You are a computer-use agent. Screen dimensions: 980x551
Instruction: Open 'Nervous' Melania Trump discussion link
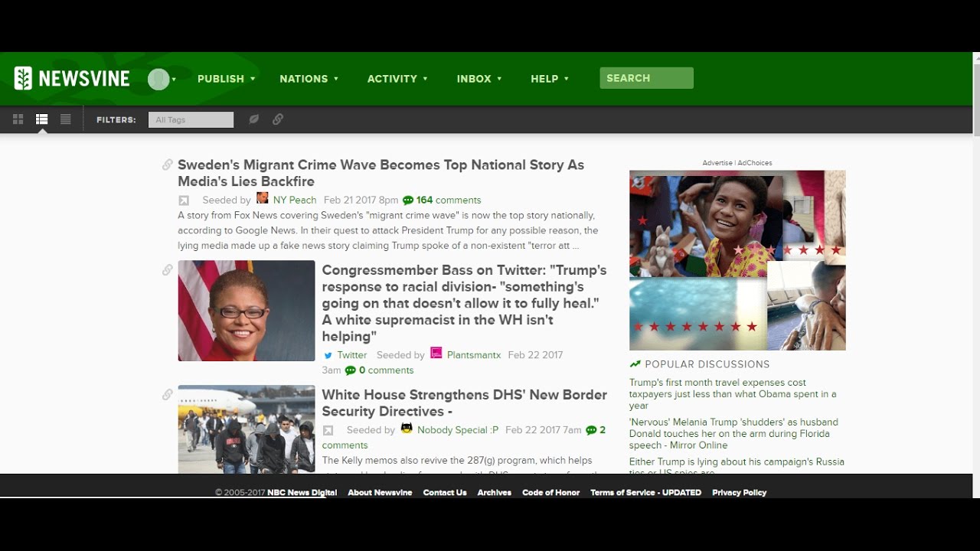click(x=733, y=434)
